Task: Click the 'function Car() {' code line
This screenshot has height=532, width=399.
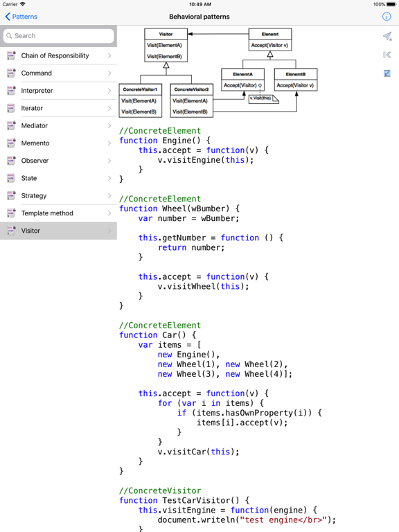Action: pos(158,335)
